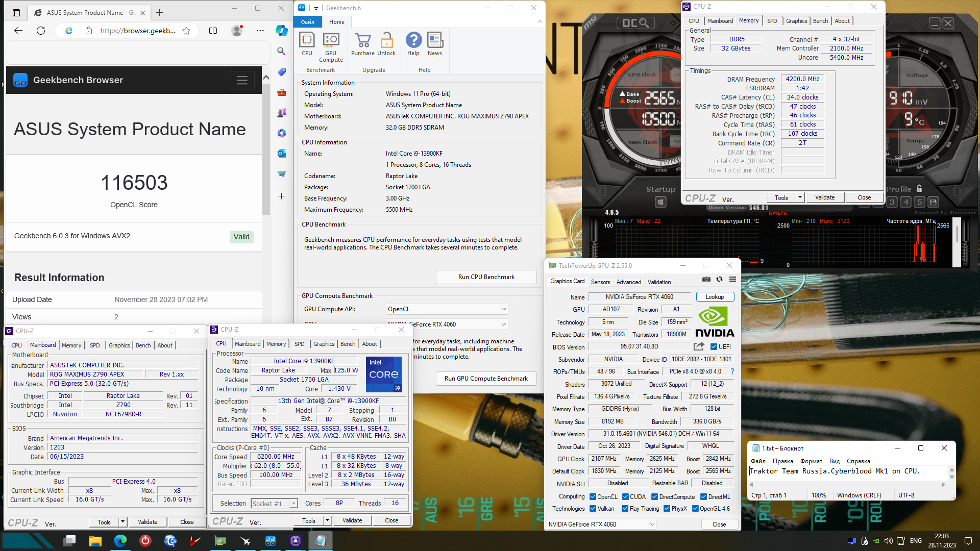Open Tools dropdown arrow in CPU-Z Memory window
Screen dimensions: 980x551
800,197
